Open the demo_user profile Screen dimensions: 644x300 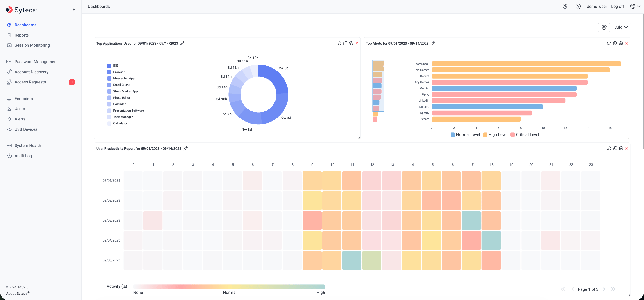coord(597,7)
